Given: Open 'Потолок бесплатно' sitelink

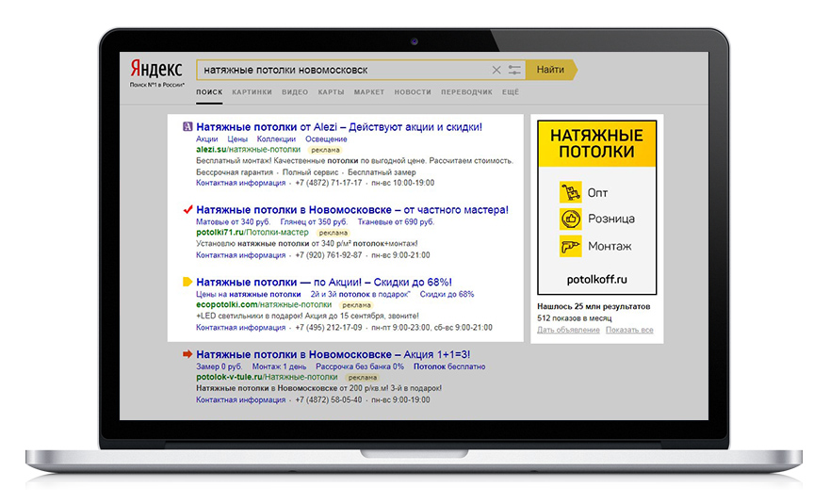Looking at the screenshot, I should pyautogui.click(x=449, y=366).
